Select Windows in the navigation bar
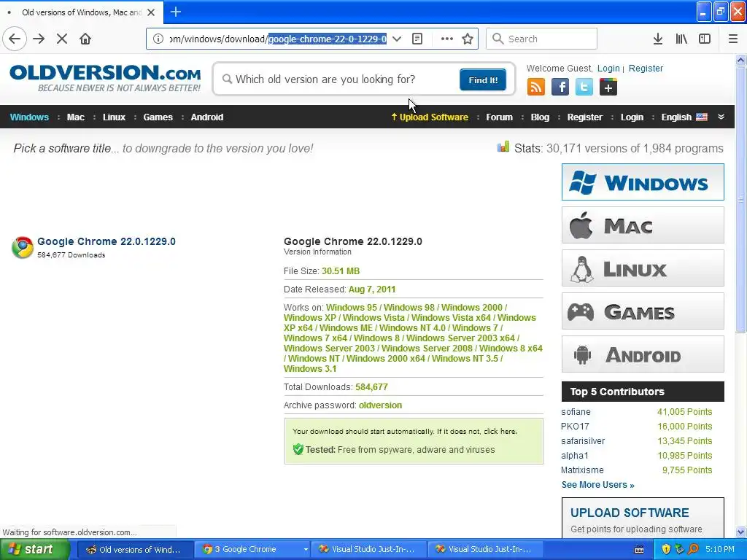 29,117
